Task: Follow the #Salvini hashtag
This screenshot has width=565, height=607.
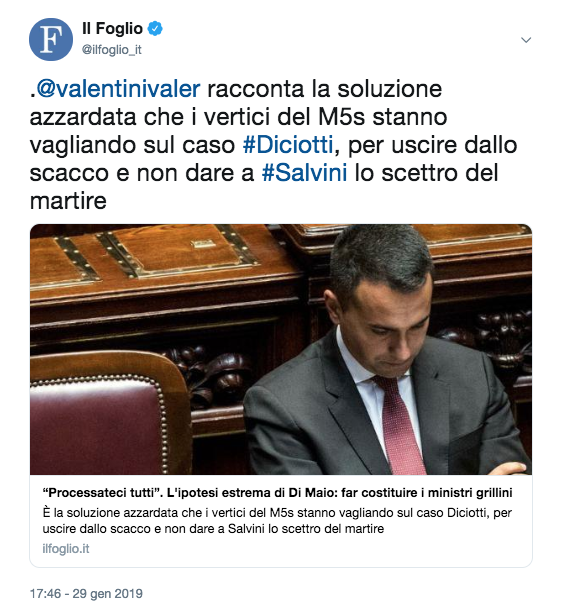Action: click(x=305, y=173)
